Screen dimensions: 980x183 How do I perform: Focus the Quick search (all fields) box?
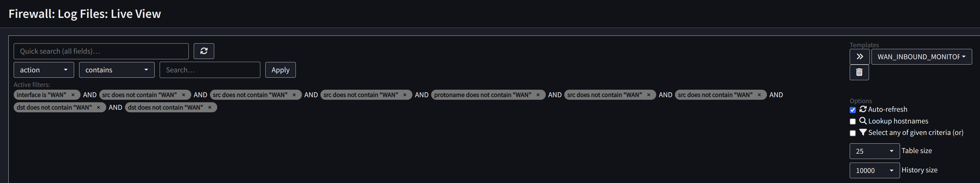click(101, 51)
